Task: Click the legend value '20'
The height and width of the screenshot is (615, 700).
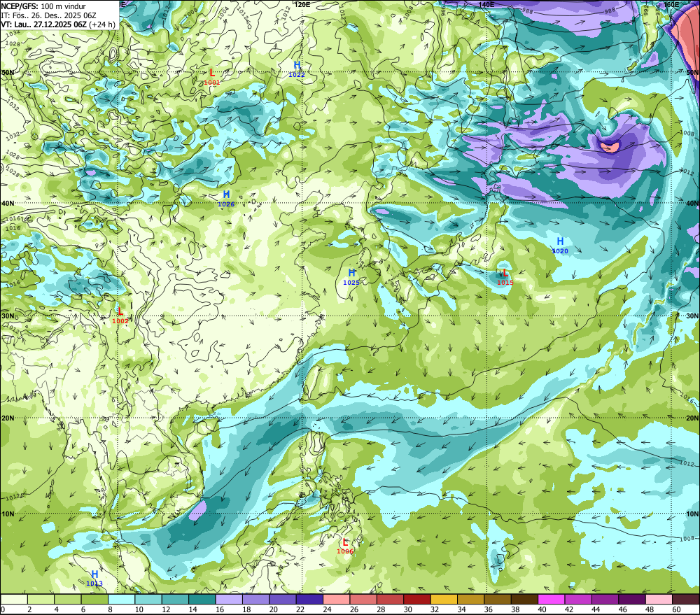Action: tap(273, 609)
